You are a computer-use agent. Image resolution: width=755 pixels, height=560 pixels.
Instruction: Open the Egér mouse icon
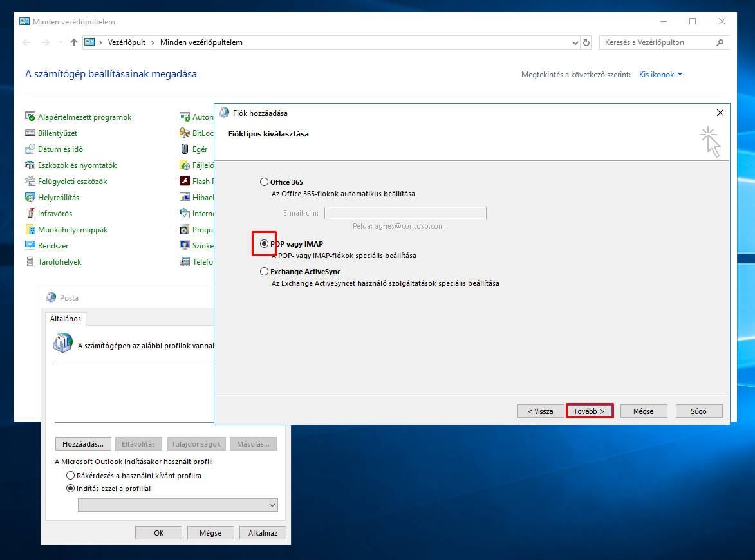click(185, 149)
